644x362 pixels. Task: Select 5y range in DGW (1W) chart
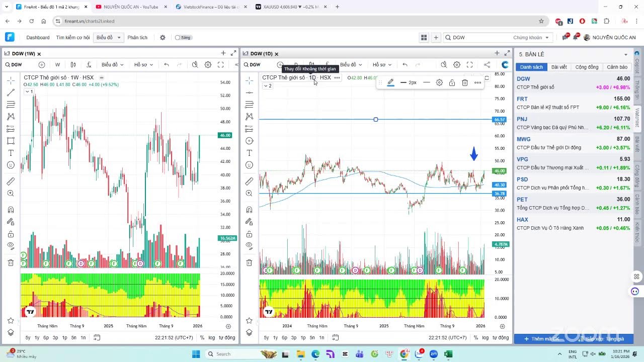(x=28, y=338)
